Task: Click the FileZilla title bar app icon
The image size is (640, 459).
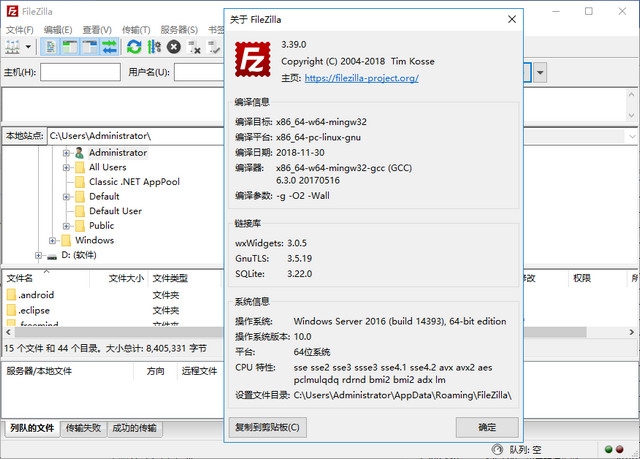Action: pos(12,11)
